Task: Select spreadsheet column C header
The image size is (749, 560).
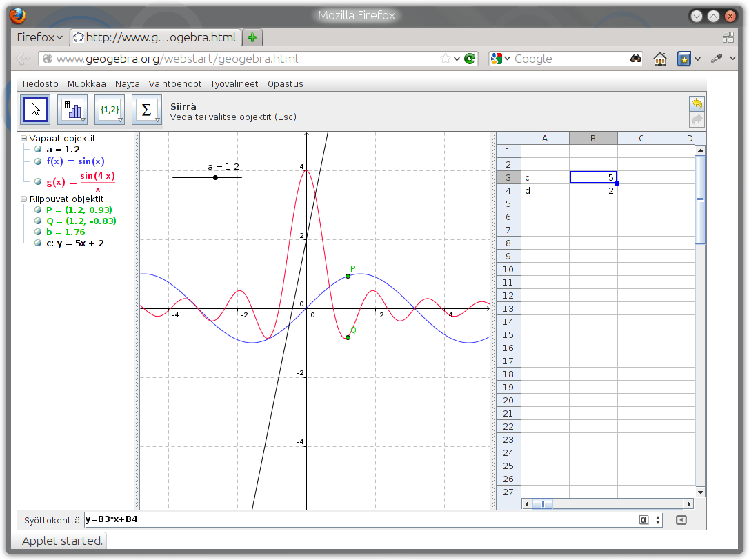Action: [x=641, y=138]
